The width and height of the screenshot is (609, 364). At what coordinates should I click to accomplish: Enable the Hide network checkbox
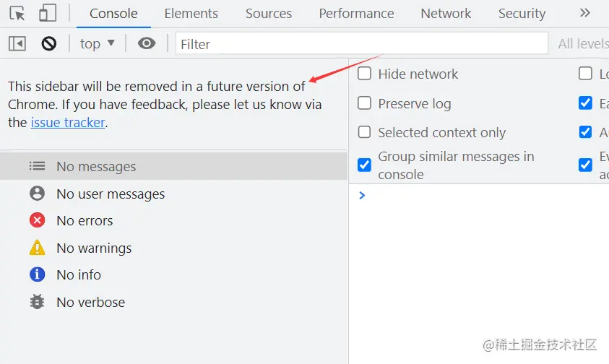pos(364,74)
